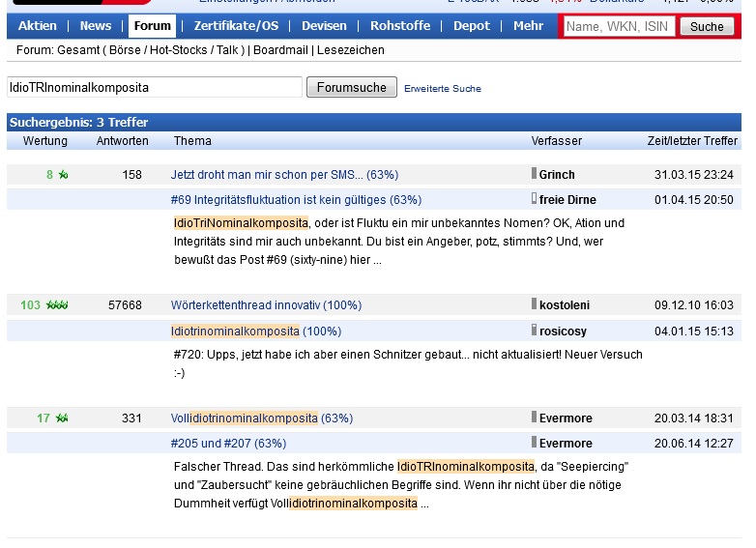Open thread 'Wörterkettenthread innovativ'
Screen dimensions: 756x548
[266, 305]
